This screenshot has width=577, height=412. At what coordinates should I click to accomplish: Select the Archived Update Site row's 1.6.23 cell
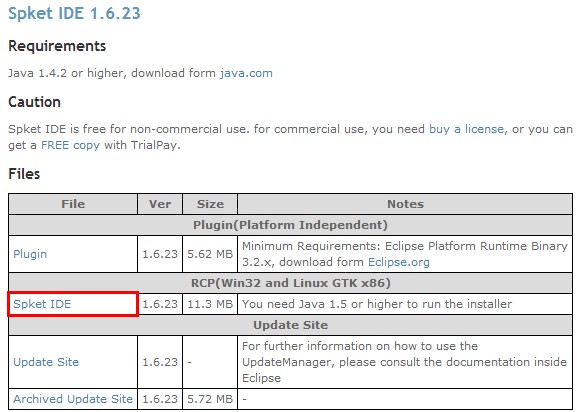(x=160, y=399)
